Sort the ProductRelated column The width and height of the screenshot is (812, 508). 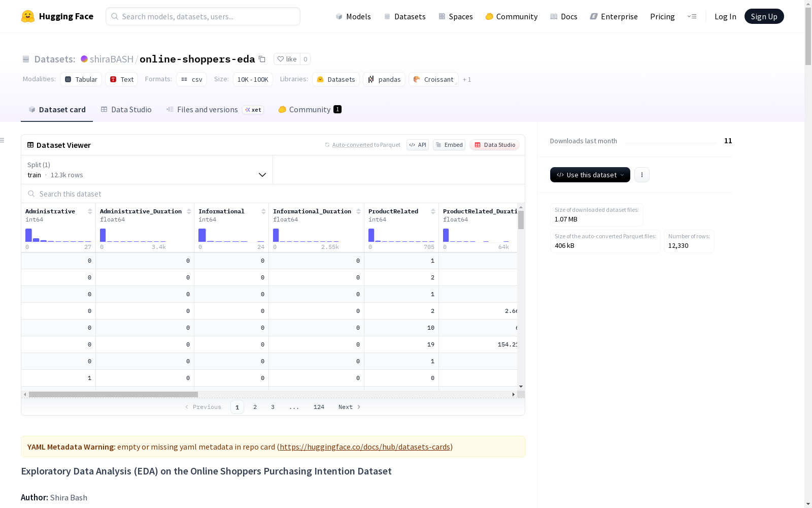click(433, 211)
